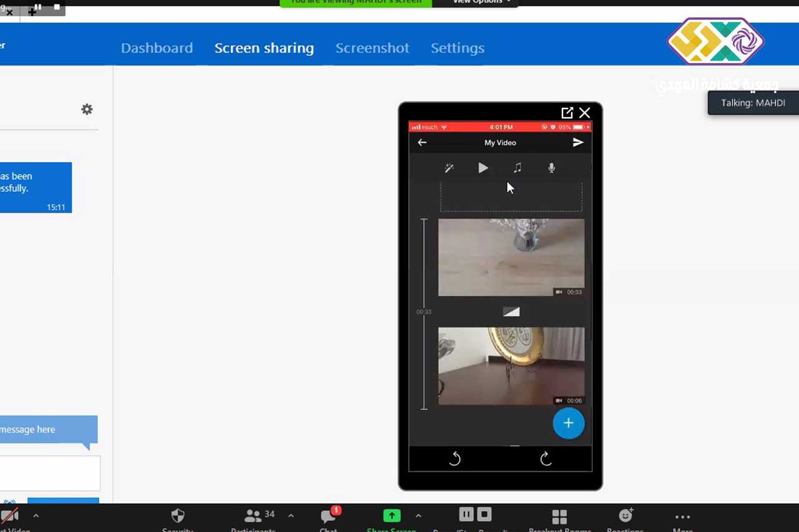Expand the Participants arrow menu
The image size is (799, 532).
pyautogui.click(x=291, y=516)
